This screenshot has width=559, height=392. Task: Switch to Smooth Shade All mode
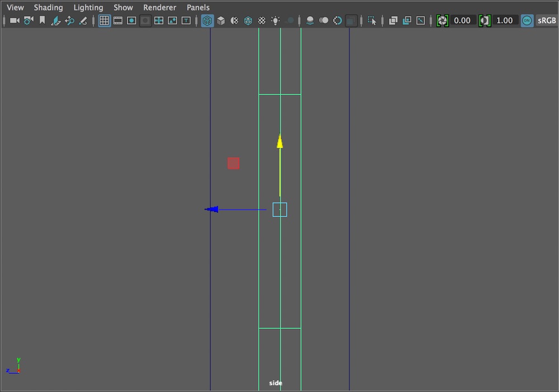221,21
